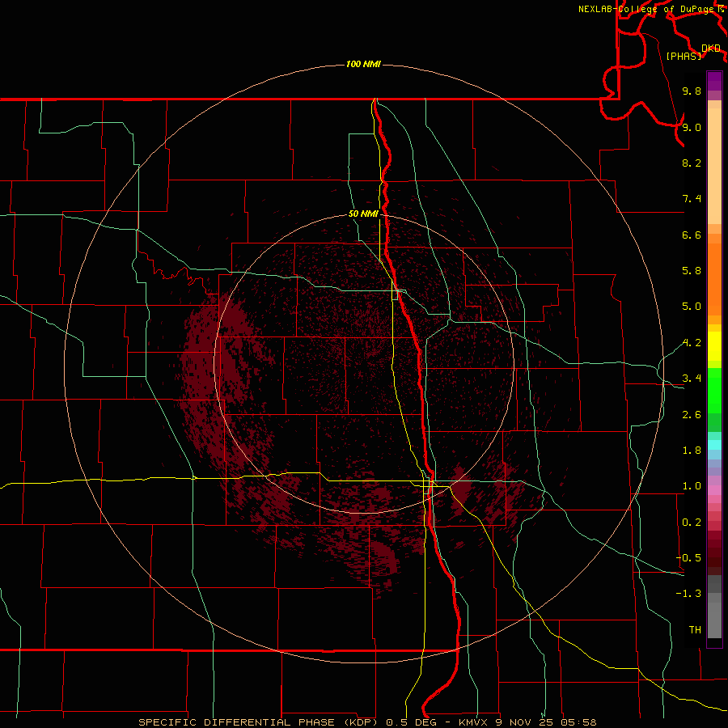728x728 pixels.
Task: Click the 7.4 value on the color scale
Action: (692, 199)
